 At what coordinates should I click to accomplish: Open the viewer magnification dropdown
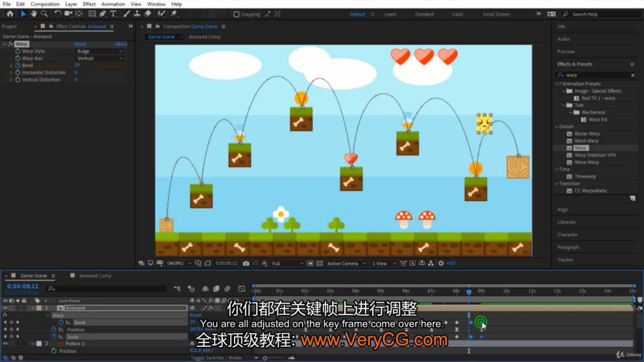(179, 263)
